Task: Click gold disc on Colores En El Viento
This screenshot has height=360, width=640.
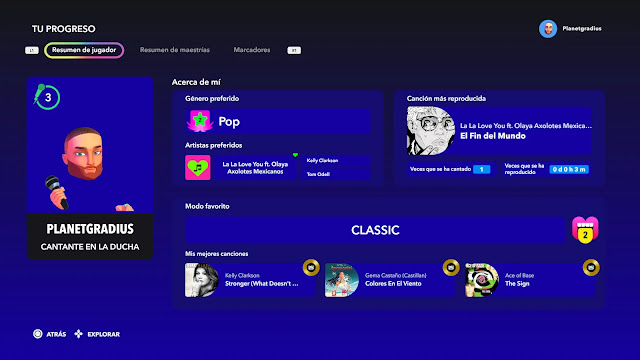Action: click(x=451, y=268)
